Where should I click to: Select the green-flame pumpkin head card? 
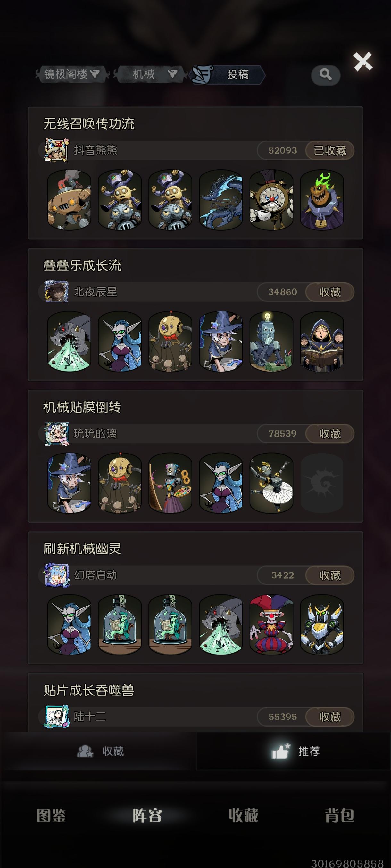pyautogui.click(x=322, y=200)
